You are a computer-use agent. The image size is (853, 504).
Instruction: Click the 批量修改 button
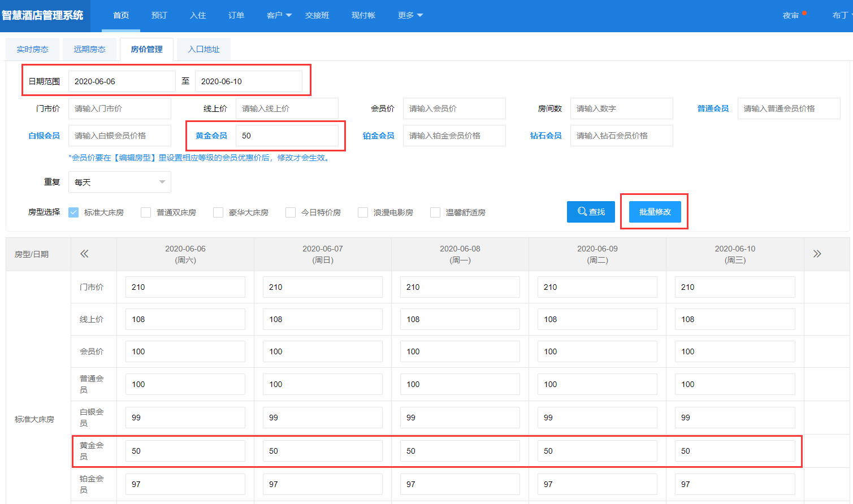click(x=655, y=212)
